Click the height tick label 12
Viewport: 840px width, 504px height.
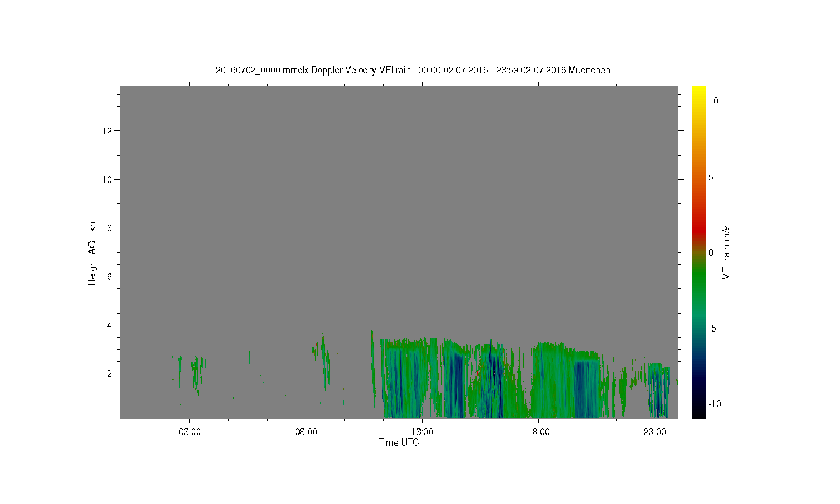click(108, 131)
